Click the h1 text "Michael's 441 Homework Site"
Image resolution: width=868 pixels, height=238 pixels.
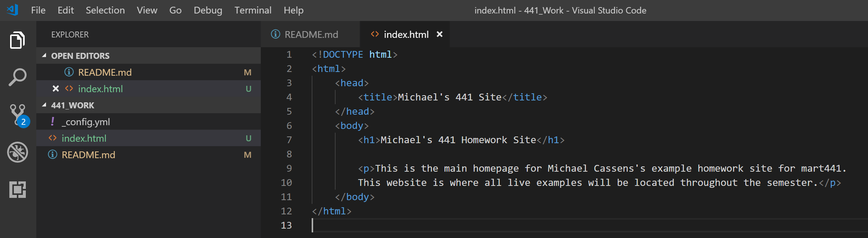coord(458,140)
